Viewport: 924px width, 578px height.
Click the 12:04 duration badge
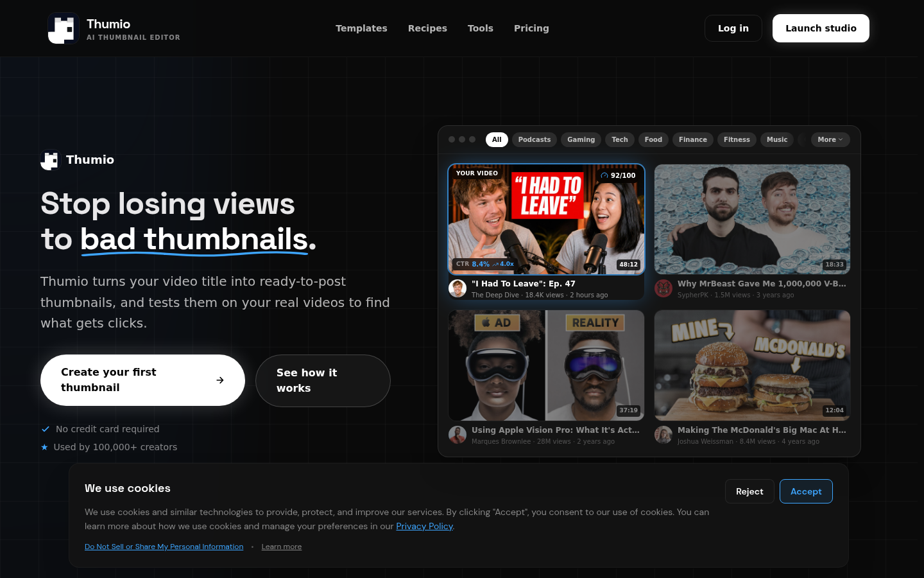(834, 410)
